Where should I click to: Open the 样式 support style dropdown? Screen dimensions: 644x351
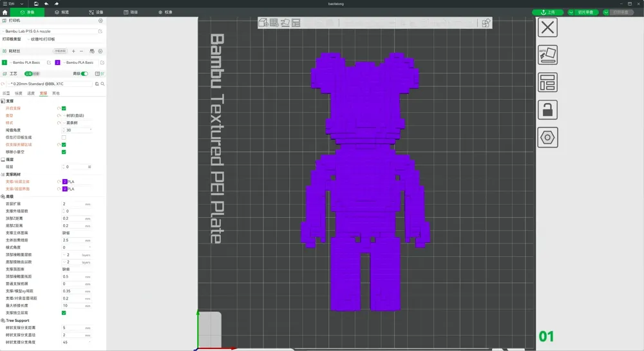(77, 123)
